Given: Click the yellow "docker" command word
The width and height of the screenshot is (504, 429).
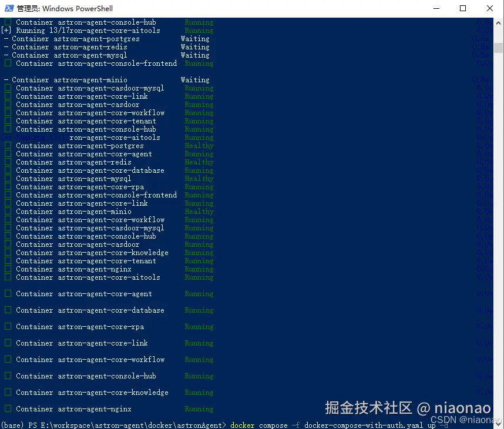Looking at the screenshot, I should pyautogui.click(x=243, y=425).
